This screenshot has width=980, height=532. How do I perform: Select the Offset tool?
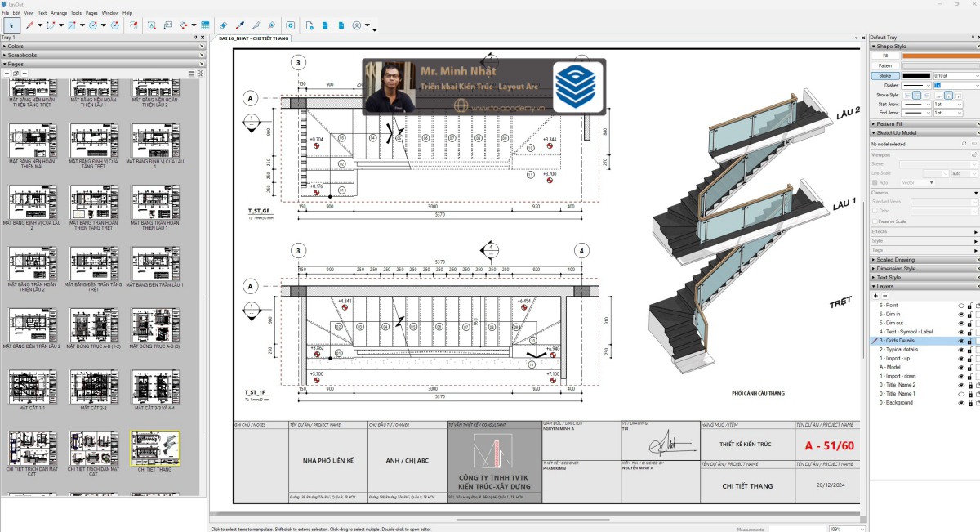[x=134, y=25]
